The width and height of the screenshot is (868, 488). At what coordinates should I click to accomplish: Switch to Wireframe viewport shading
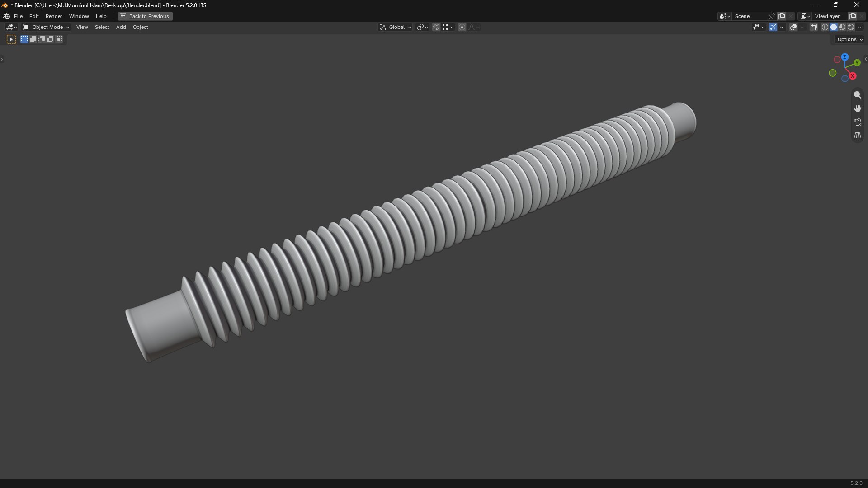[825, 27]
